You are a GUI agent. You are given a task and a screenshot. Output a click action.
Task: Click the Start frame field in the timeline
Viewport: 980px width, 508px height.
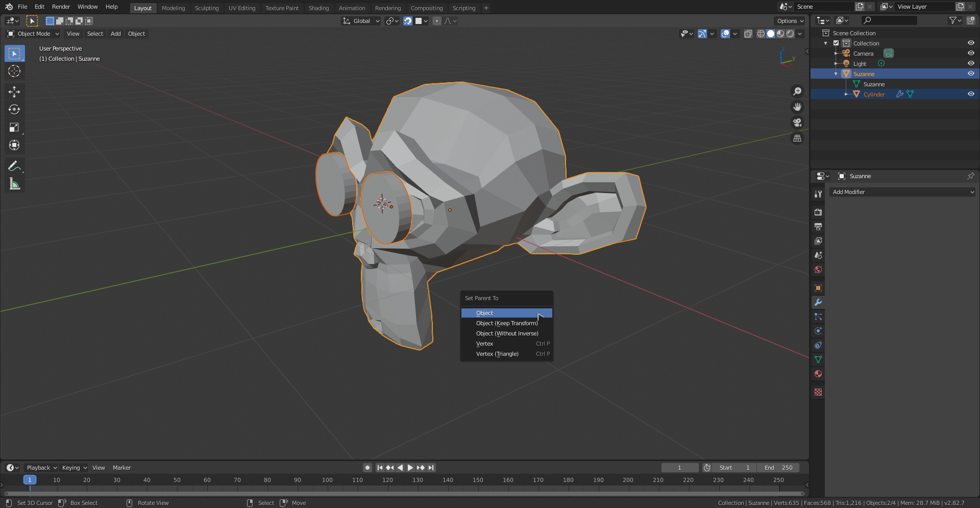[734, 468]
